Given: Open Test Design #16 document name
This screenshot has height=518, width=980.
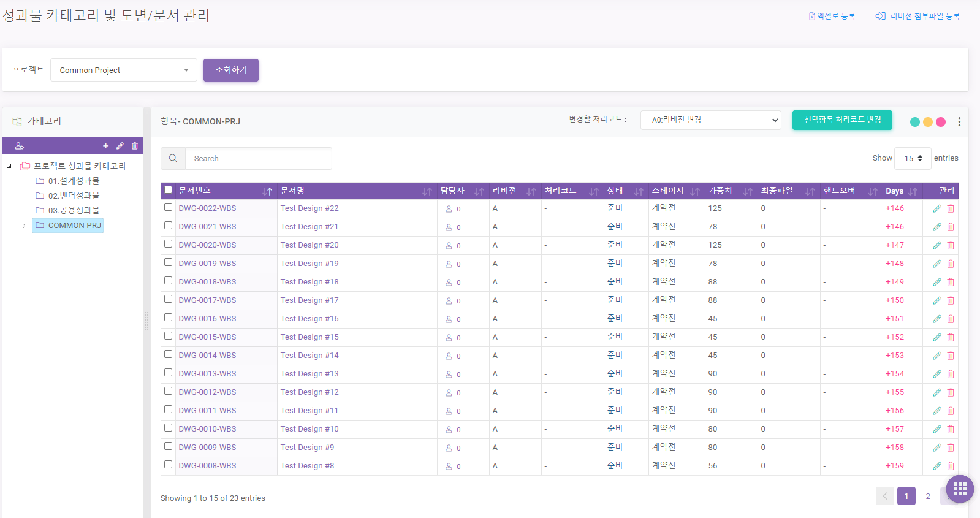Looking at the screenshot, I should 310,319.
